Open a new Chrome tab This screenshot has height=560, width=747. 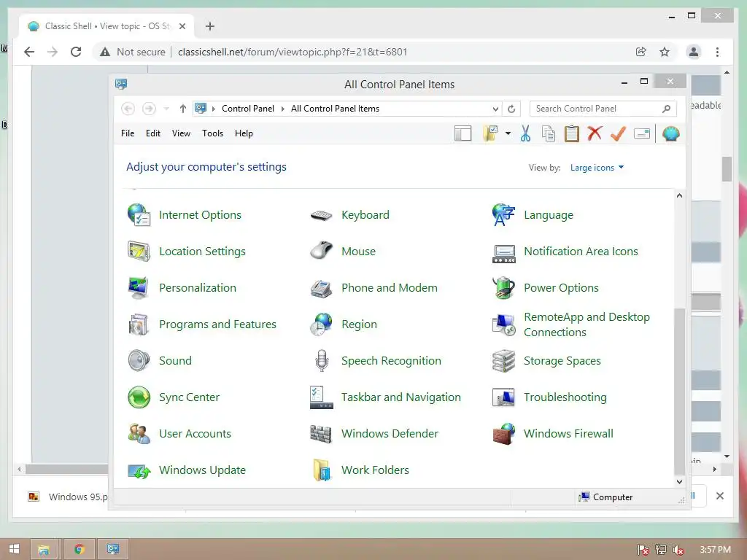click(x=210, y=26)
